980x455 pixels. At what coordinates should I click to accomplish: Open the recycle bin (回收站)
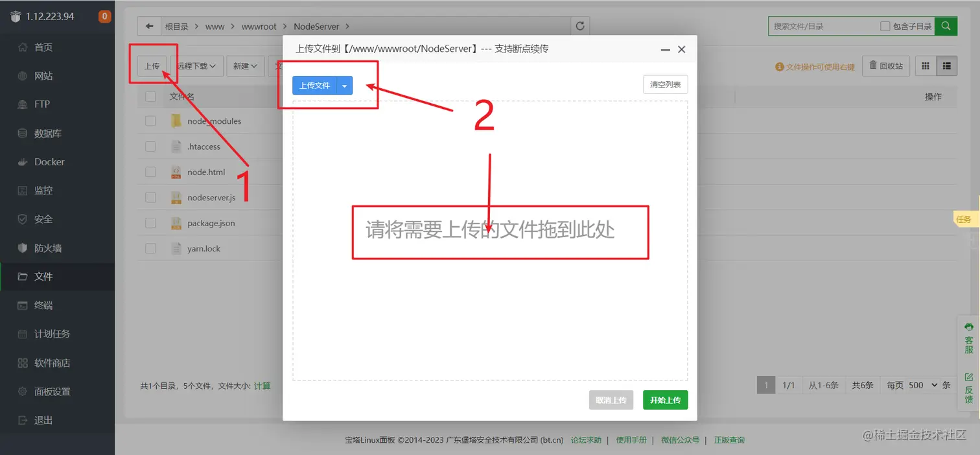[x=886, y=65]
